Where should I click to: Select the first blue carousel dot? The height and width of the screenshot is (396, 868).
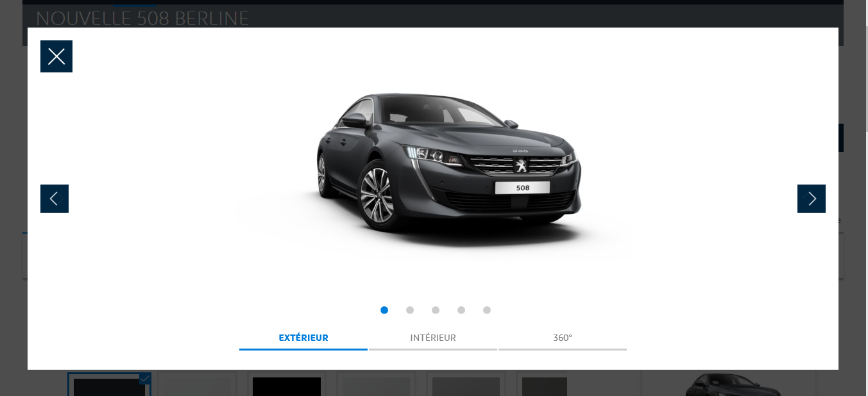[x=384, y=310]
